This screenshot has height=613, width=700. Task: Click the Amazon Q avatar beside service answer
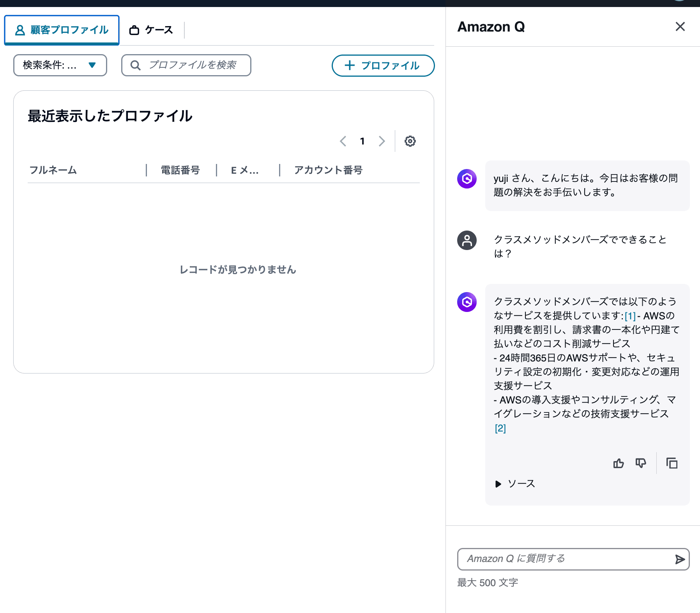467,302
